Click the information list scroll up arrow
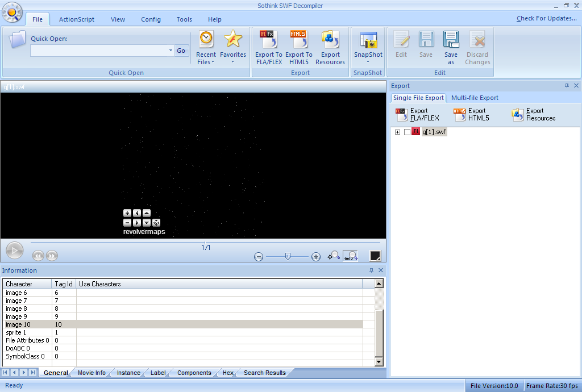Screen dimensions: 582x392 (379, 283)
